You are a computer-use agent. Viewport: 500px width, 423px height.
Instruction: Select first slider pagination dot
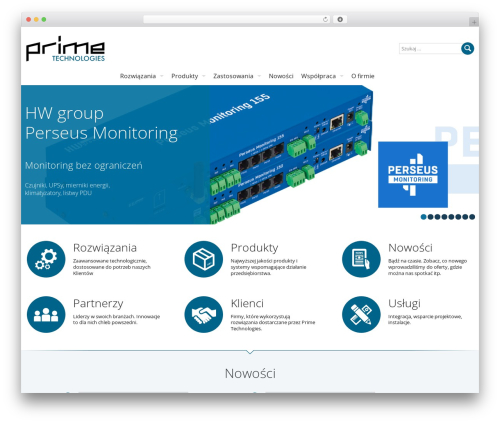coord(423,217)
